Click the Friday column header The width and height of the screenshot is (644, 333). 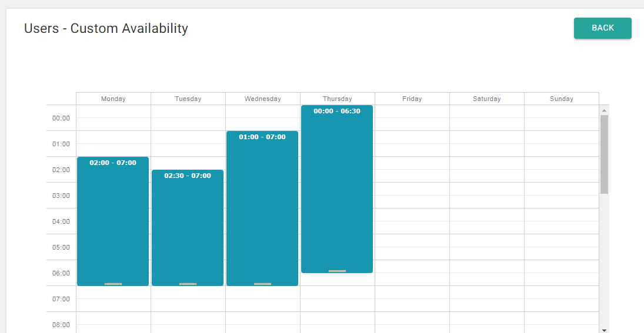click(412, 99)
